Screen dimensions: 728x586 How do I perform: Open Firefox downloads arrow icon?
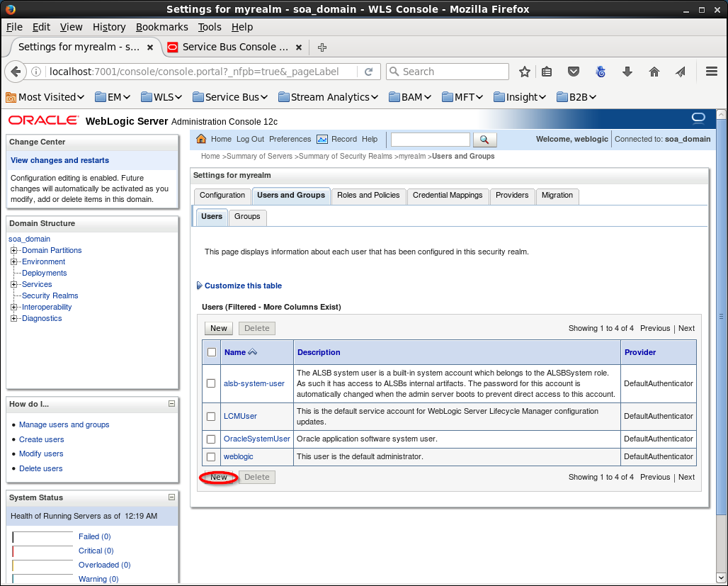tap(627, 72)
